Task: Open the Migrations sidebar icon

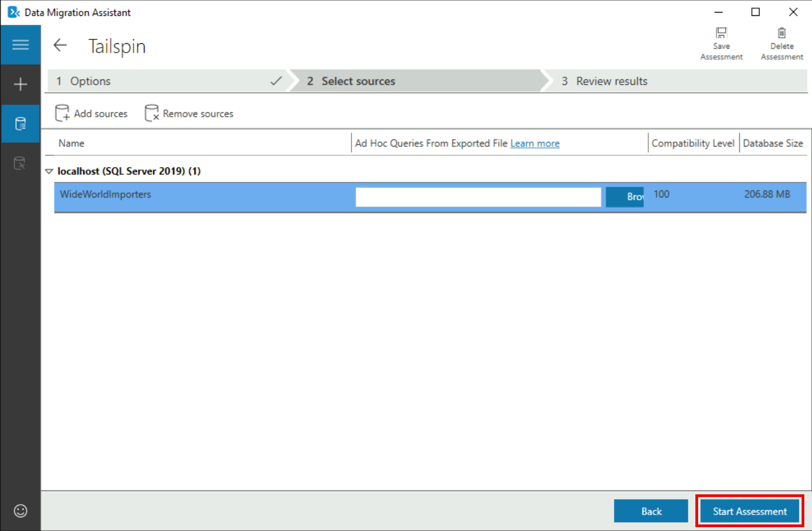Action: (20, 163)
